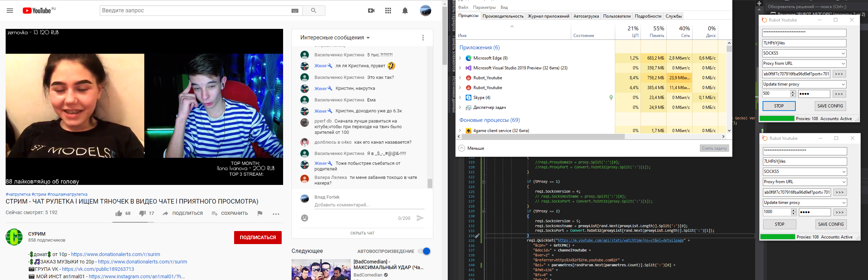Open the YouTube hamburger guide menu
Screen dimensions: 868x280
click(10, 11)
